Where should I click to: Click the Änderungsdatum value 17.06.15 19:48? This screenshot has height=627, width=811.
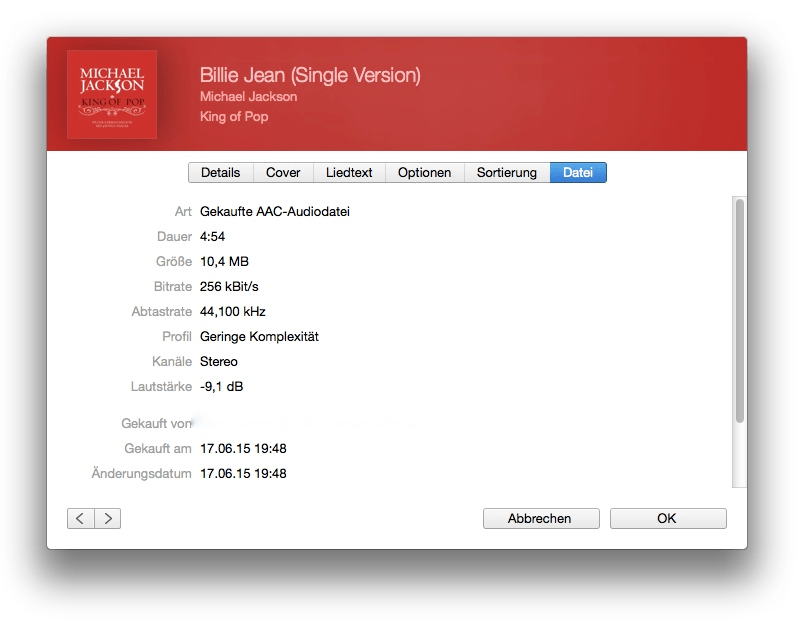tap(243, 473)
